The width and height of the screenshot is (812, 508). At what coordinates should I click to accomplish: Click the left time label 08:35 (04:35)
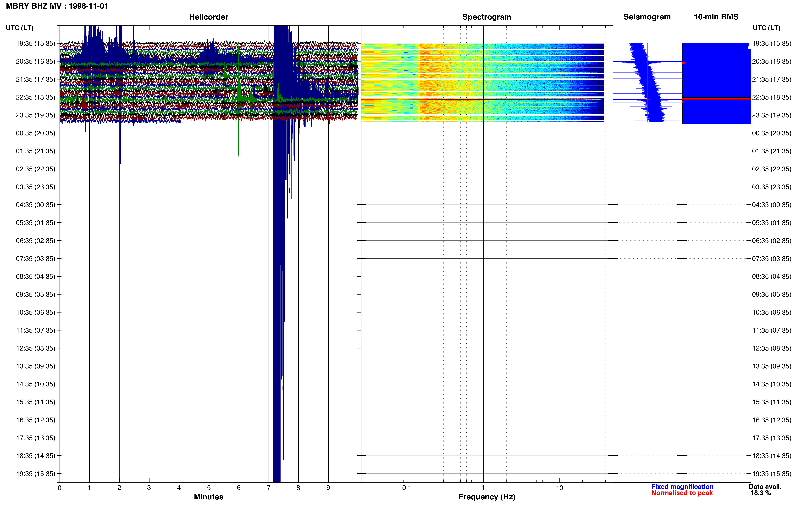tap(36, 277)
